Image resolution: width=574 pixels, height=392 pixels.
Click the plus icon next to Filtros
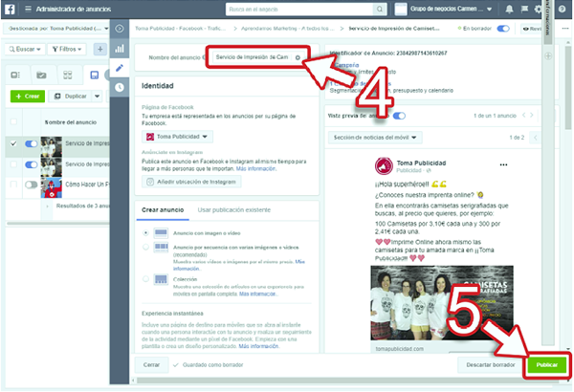click(99, 49)
